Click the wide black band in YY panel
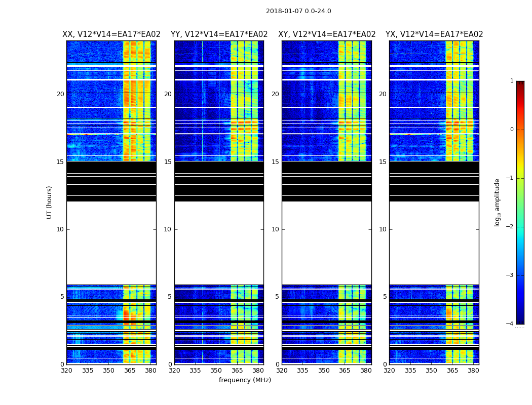This screenshot has height=405, width=532. [x=219, y=181]
